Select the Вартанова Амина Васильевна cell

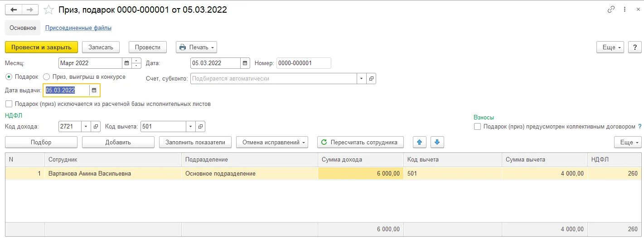113,173
